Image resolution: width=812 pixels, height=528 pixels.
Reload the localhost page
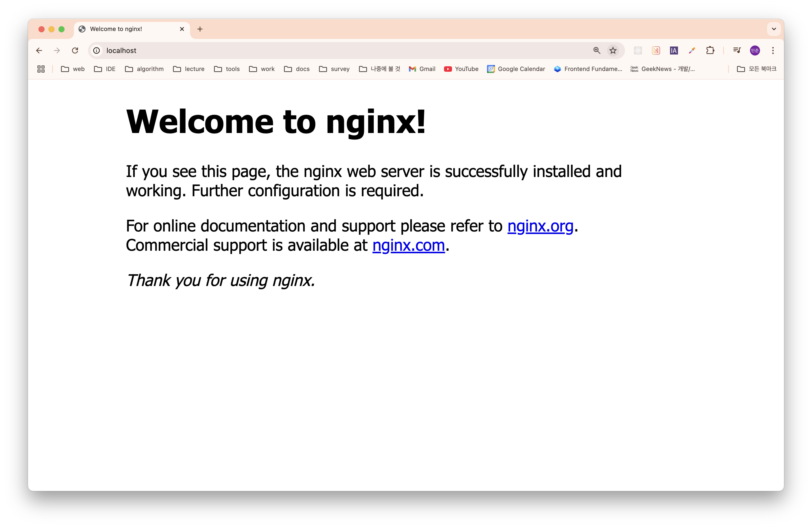point(75,50)
